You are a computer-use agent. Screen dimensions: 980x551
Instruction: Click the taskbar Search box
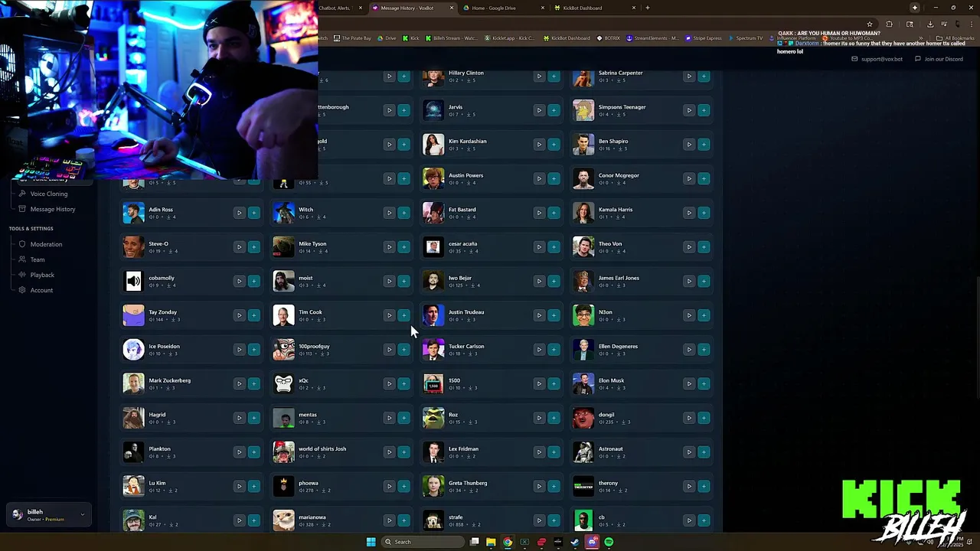423,542
